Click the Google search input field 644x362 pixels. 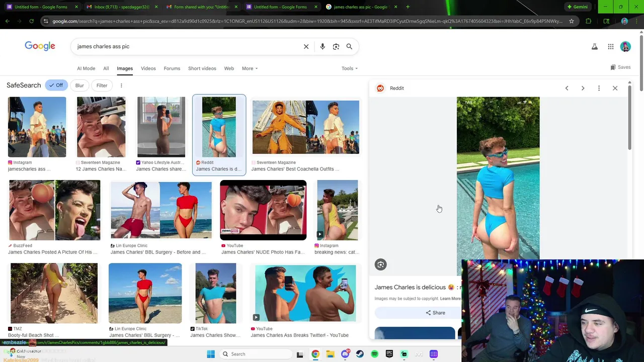189,46
